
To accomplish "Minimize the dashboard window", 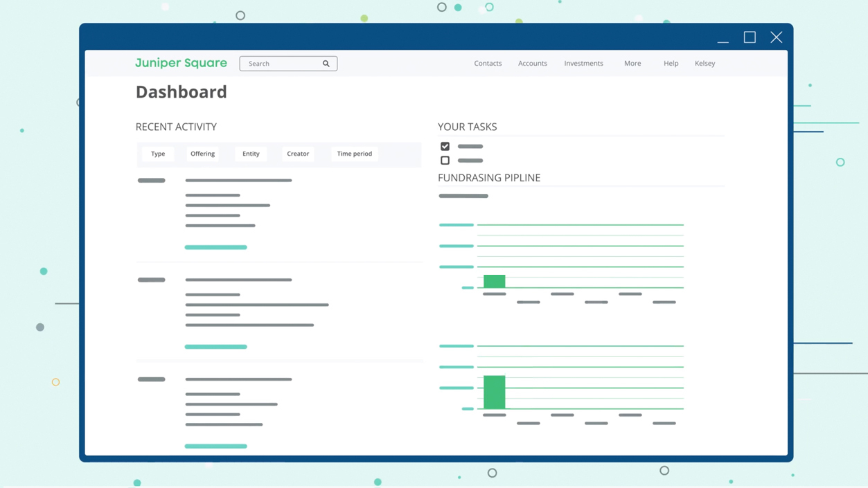I will coord(723,38).
